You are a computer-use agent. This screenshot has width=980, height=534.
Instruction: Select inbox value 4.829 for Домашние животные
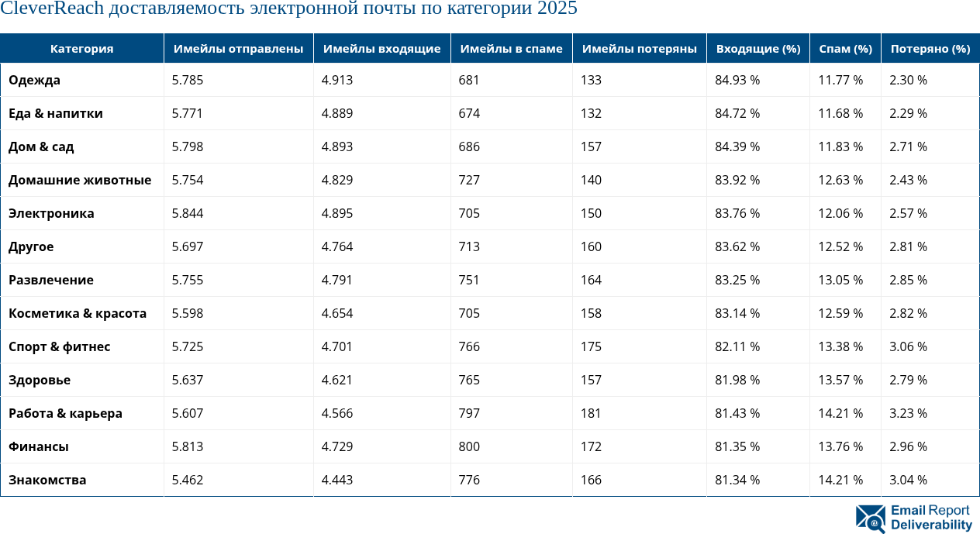point(337,180)
